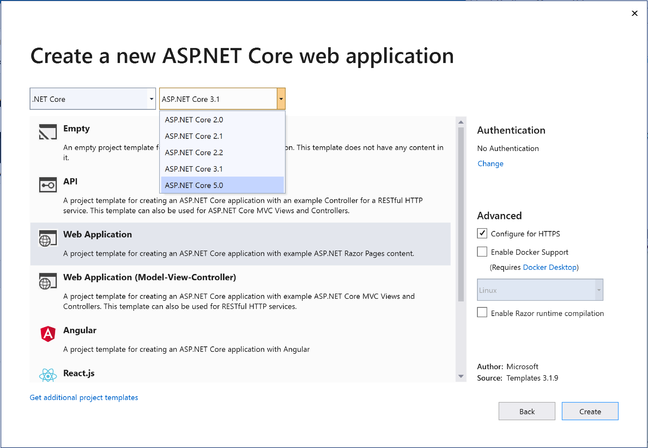Click the Back button
Screen dimensions: 648x448
coord(526,411)
